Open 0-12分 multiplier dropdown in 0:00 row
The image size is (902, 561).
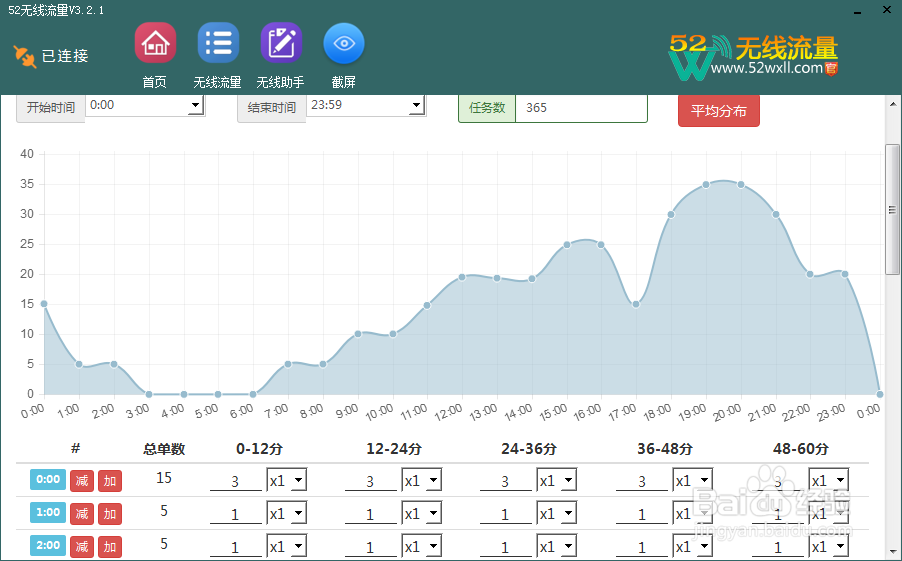286,480
